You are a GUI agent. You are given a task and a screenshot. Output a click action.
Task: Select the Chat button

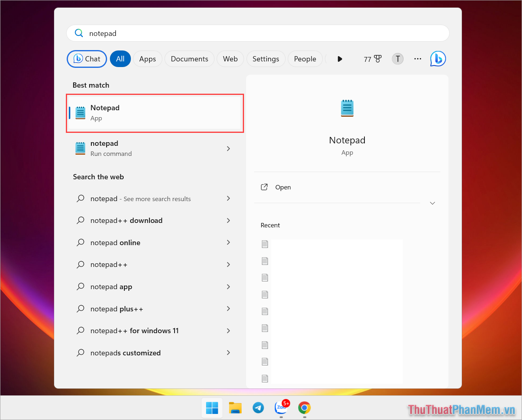[86, 59]
